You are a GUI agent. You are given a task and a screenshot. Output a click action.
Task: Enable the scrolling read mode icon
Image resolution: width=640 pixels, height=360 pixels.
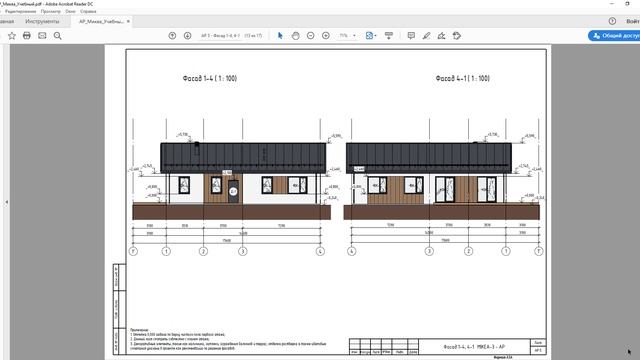pos(389,36)
